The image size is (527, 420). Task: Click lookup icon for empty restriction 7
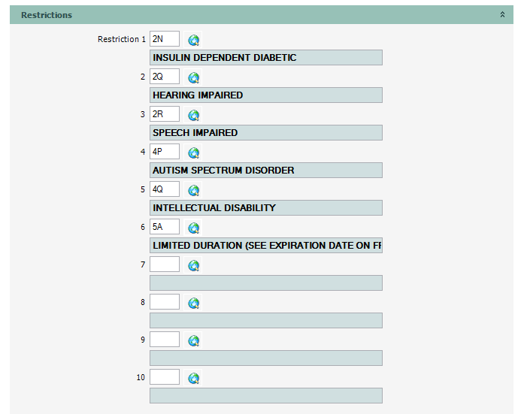pos(193,265)
